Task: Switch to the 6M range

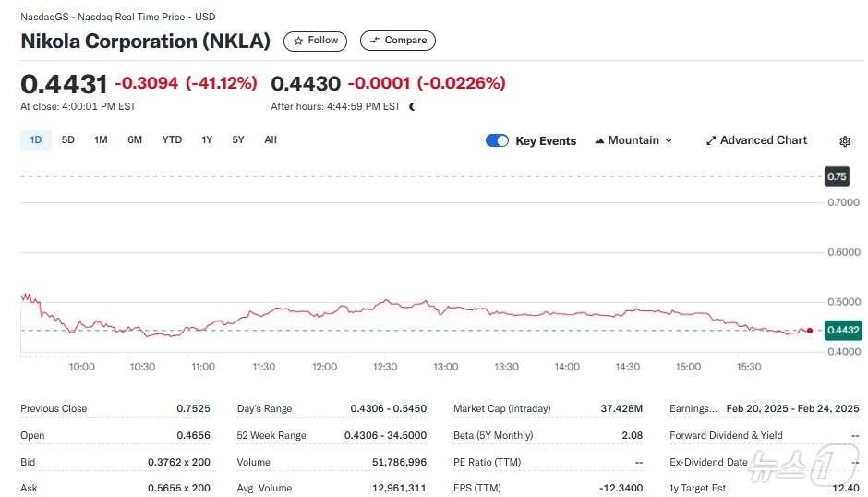Action: (135, 140)
